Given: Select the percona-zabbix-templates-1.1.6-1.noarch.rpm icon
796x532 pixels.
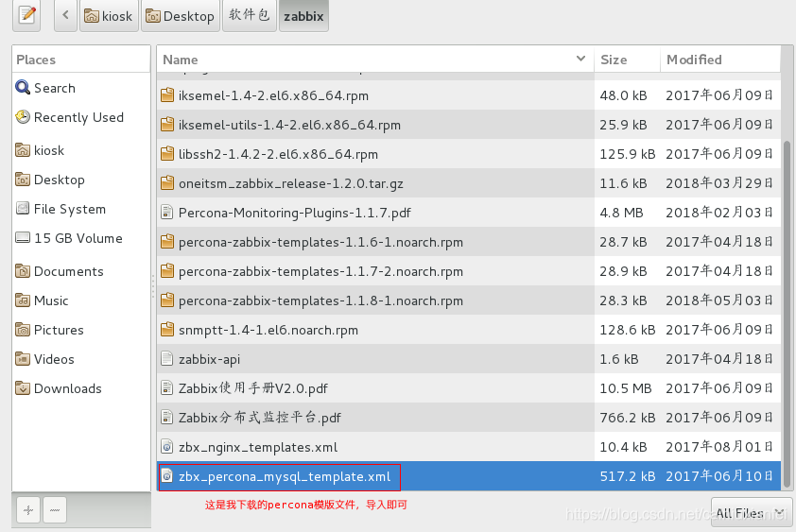Looking at the screenshot, I should click(167, 242).
